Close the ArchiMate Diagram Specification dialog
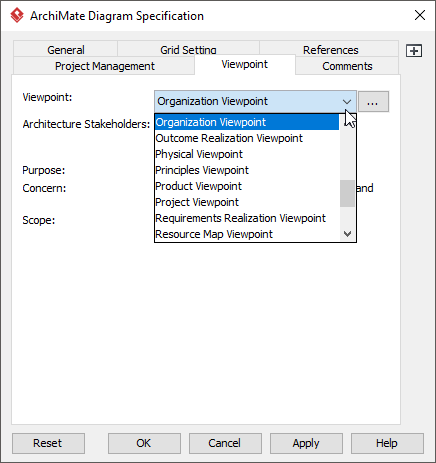The height and width of the screenshot is (463, 436). pyautogui.click(x=420, y=15)
